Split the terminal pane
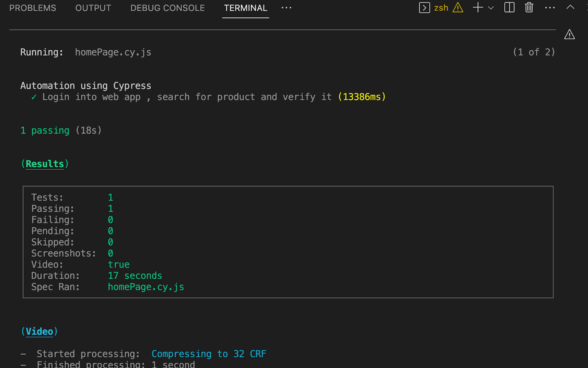The image size is (588, 368). tap(509, 7)
